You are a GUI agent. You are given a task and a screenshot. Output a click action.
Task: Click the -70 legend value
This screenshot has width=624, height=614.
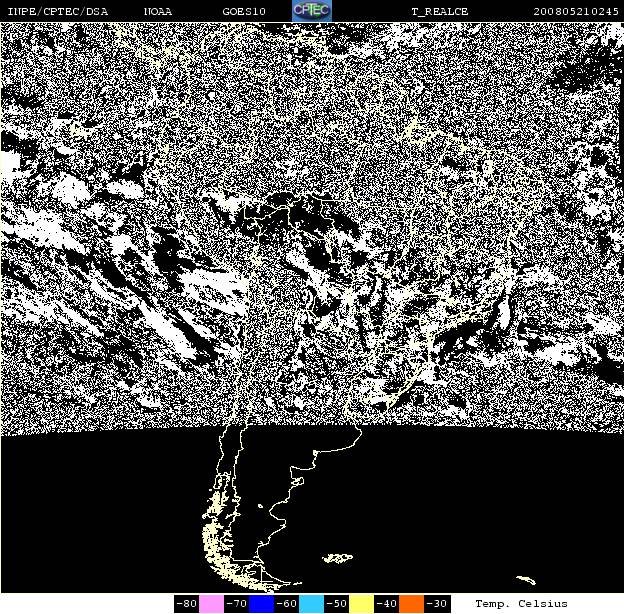236,604
